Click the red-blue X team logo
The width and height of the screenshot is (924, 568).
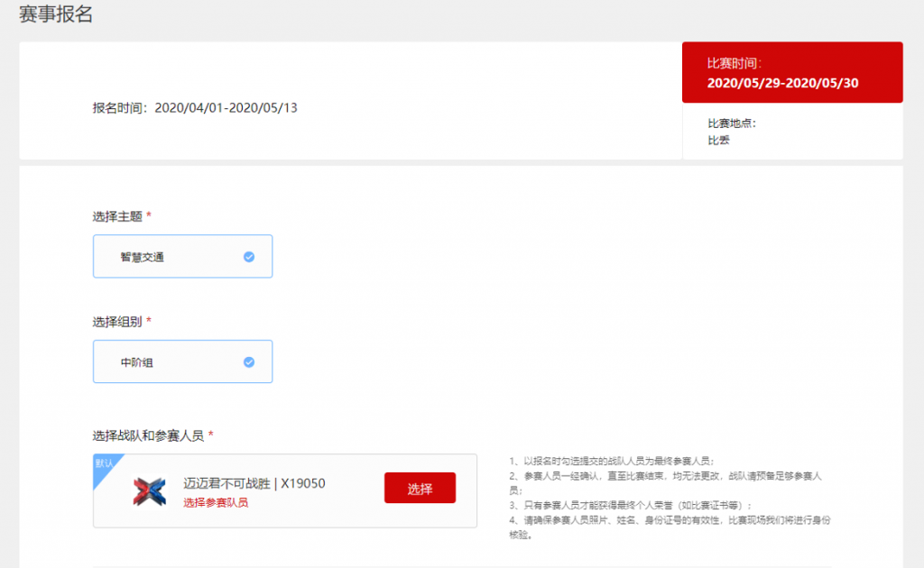[x=150, y=491]
